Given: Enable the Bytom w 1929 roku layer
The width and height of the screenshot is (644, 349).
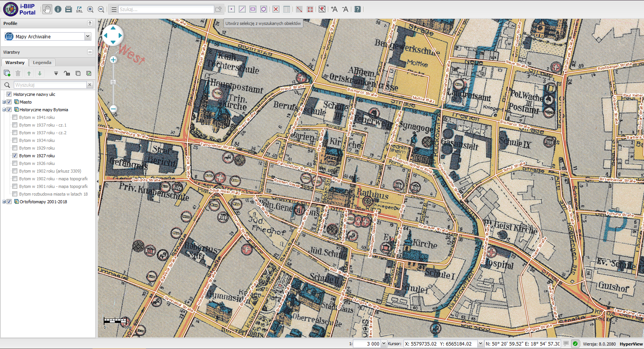Looking at the screenshot, I should tap(15, 148).
